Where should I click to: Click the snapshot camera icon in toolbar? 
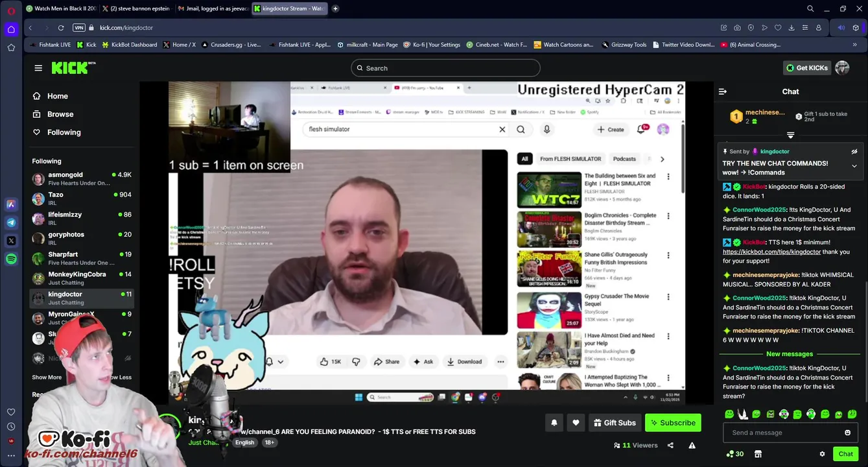(737, 28)
